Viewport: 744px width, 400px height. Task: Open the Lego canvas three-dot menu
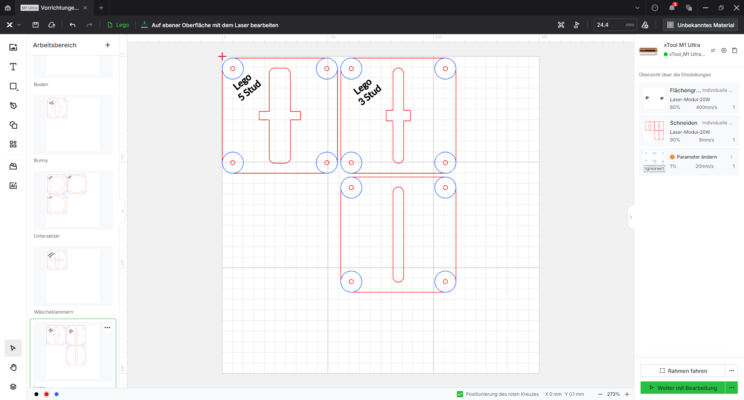[107, 327]
